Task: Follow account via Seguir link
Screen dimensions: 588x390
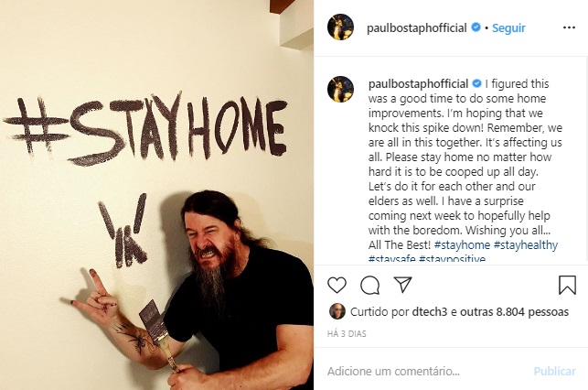Action: click(508, 27)
